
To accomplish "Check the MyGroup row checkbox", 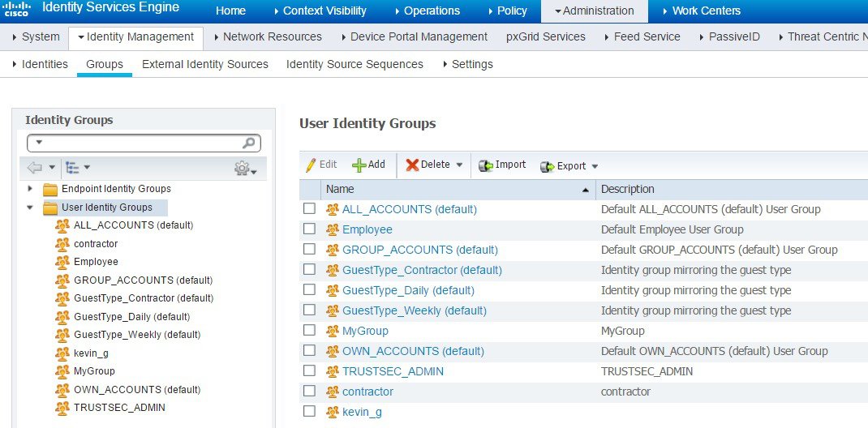I will pos(309,330).
